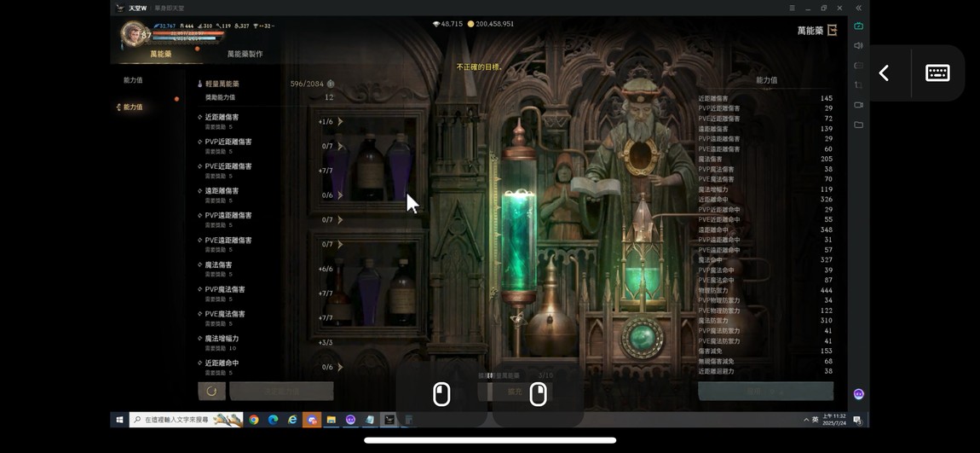This screenshot has width=980, height=453.
Task: Click 傷害減免 153 in ability list
Action: point(765,351)
